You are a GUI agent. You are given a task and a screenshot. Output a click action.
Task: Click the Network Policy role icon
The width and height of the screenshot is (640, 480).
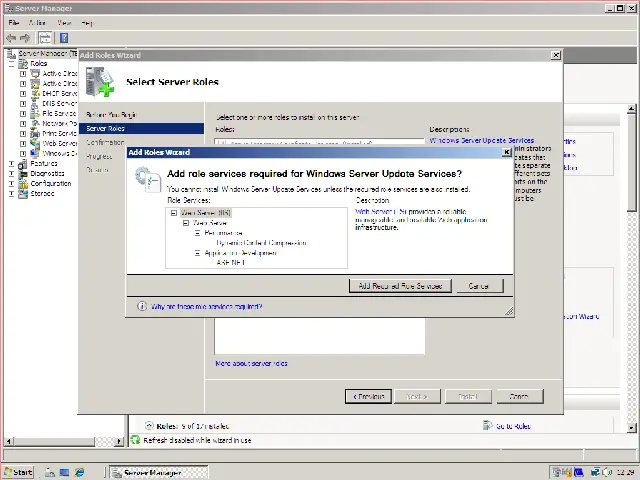point(35,123)
